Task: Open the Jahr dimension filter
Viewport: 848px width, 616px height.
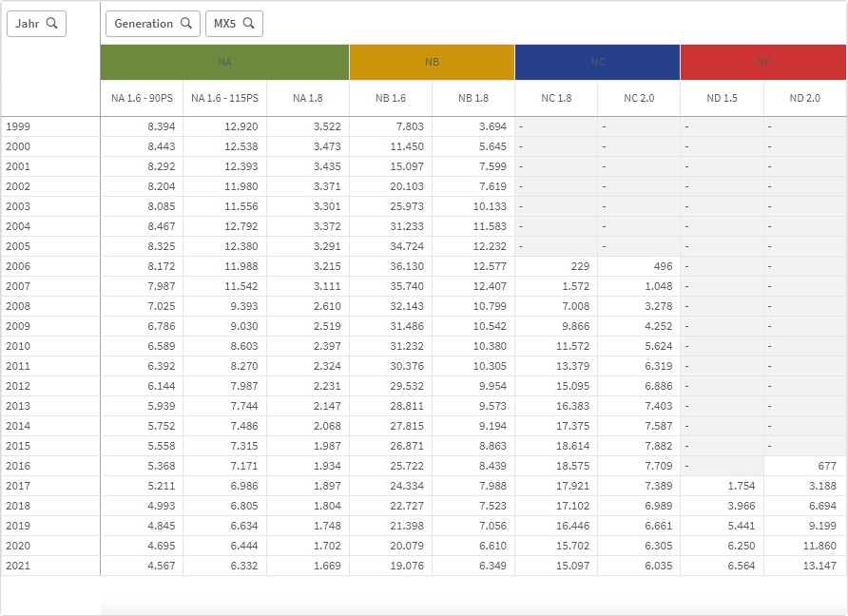Action: [x=28, y=24]
